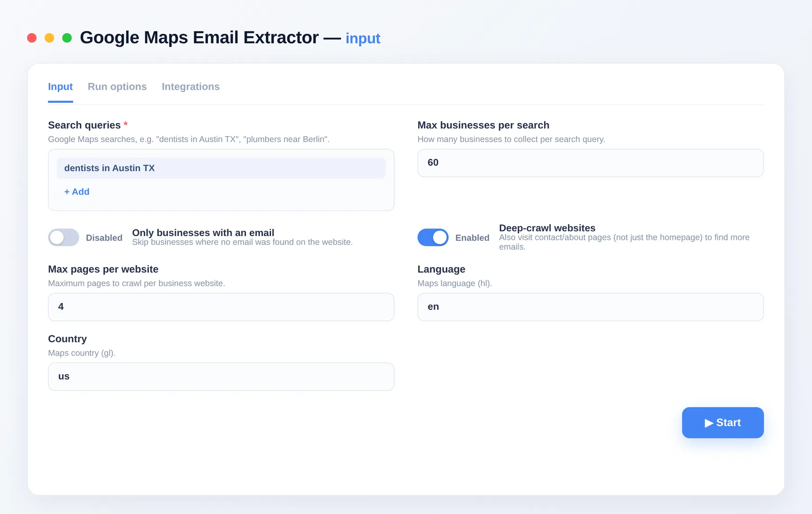The width and height of the screenshot is (812, 514).
Task: Disable the Deep-crawl websites toggle
Action: pos(433,238)
